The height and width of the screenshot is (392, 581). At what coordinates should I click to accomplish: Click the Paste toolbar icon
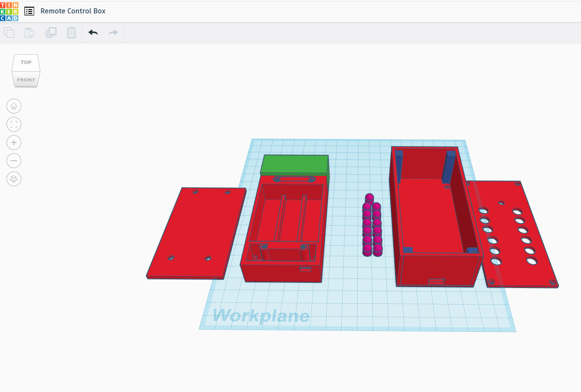coord(29,32)
